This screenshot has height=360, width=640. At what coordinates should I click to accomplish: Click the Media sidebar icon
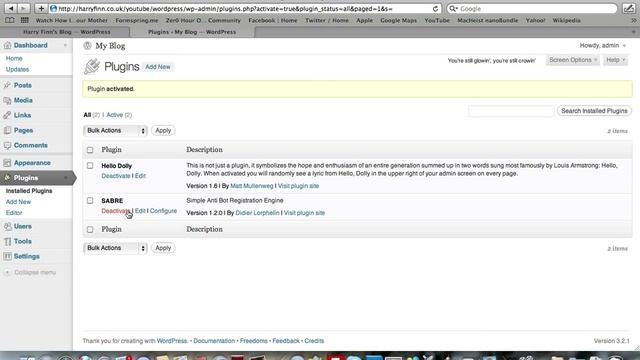tap(7, 100)
